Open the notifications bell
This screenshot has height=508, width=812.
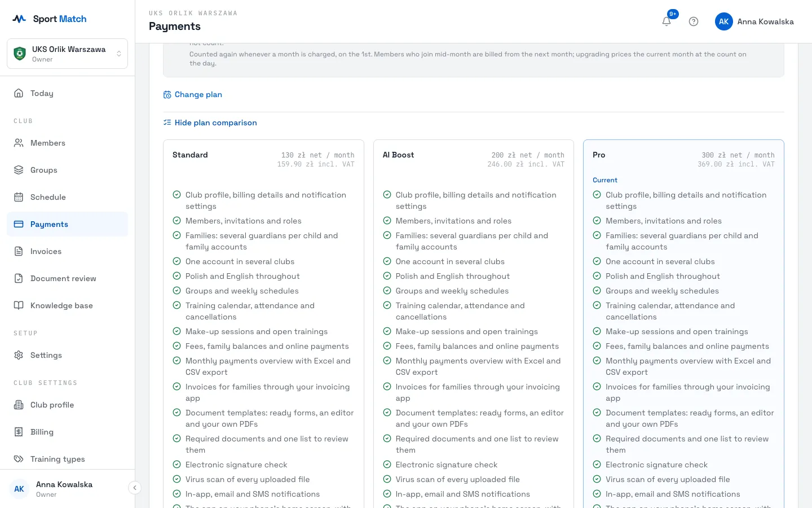pyautogui.click(x=667, y=21)
